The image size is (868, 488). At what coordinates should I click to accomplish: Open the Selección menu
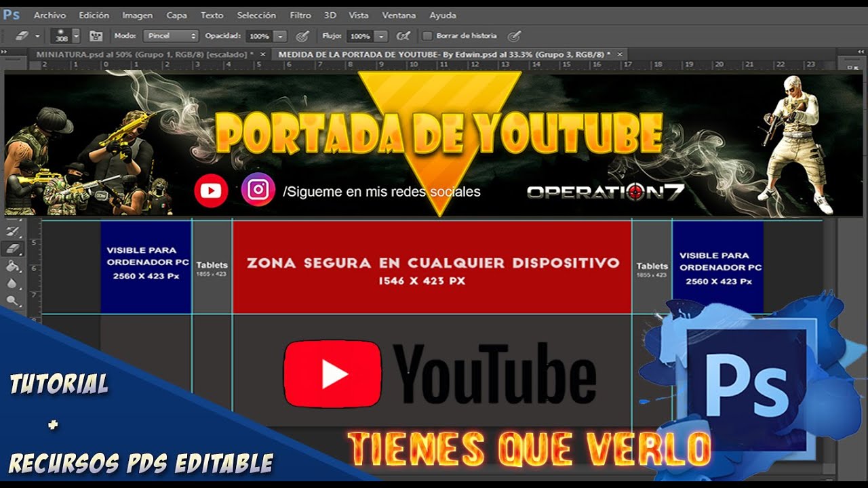pyautogui.click(x=256, y=15)
